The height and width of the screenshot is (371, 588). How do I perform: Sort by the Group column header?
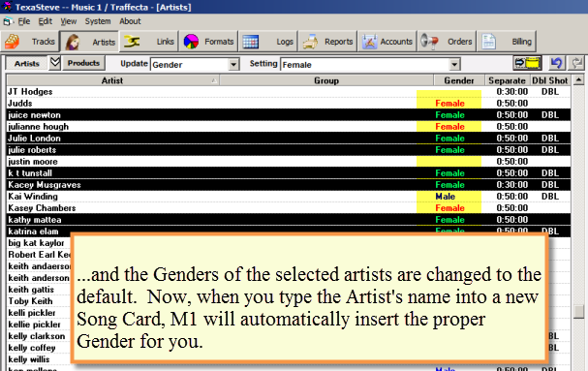click(326, 80)
